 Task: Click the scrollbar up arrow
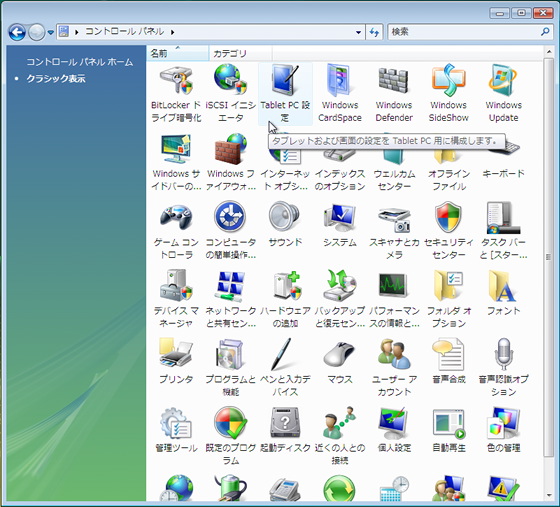click(x=549, y=52)
